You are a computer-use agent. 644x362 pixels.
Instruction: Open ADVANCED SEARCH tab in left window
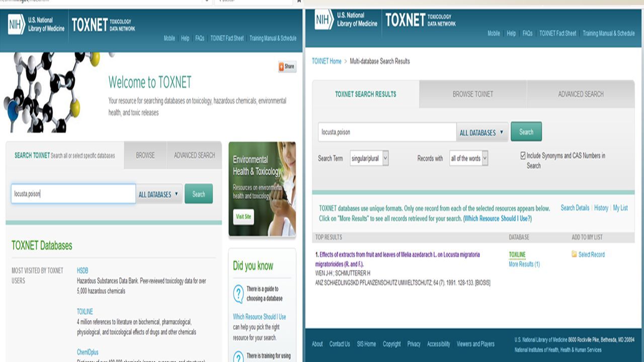tap(194, 155)
